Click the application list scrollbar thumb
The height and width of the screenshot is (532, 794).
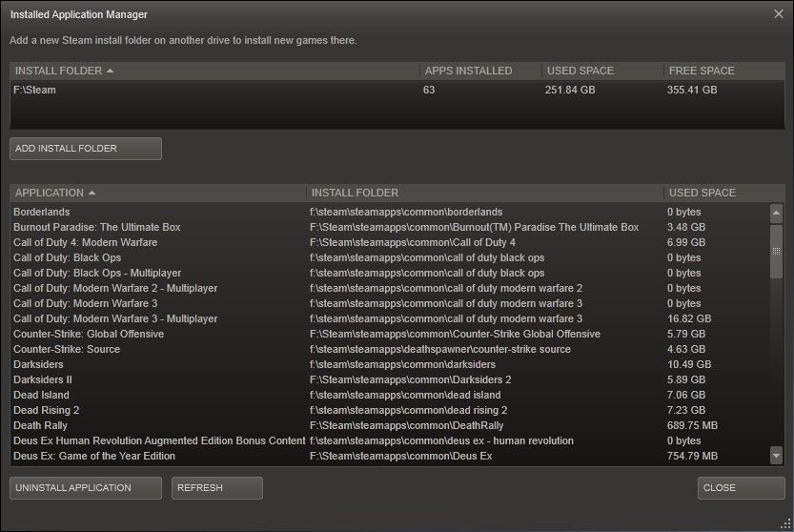coord(776,252)
